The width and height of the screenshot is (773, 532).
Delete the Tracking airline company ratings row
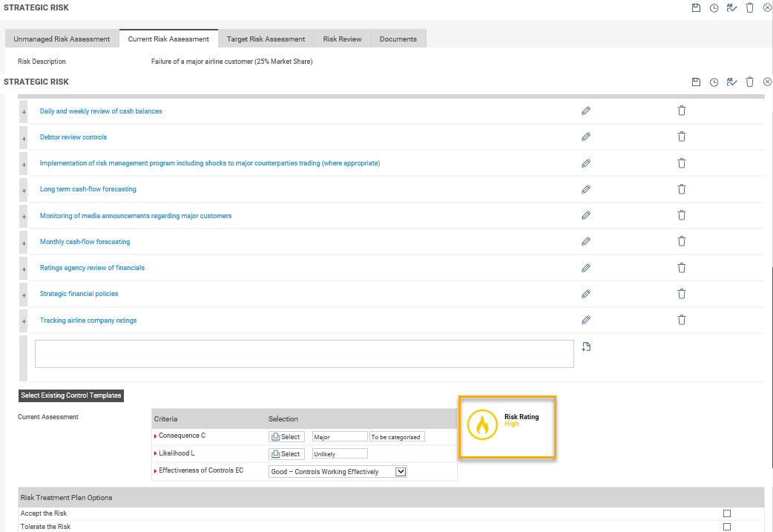click(x=681, y=320)
